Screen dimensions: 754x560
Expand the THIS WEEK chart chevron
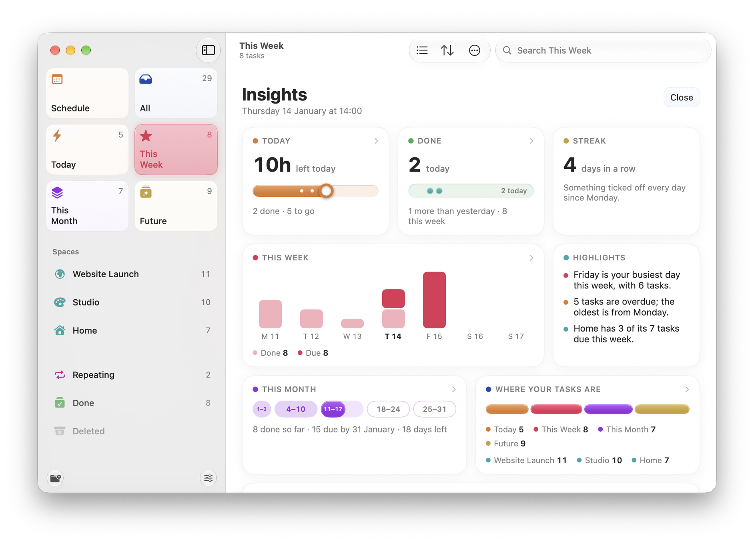[x=531, y=258]
